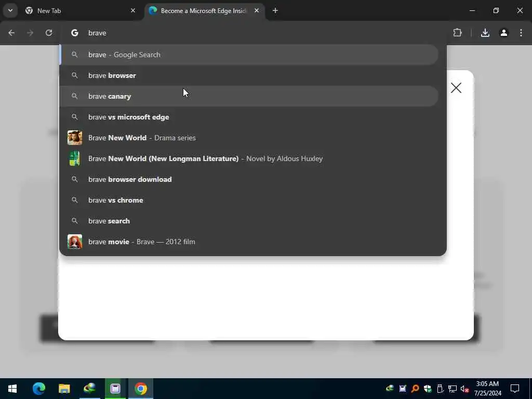Click the calendar-like tray icon

click(x=403, y=389)
